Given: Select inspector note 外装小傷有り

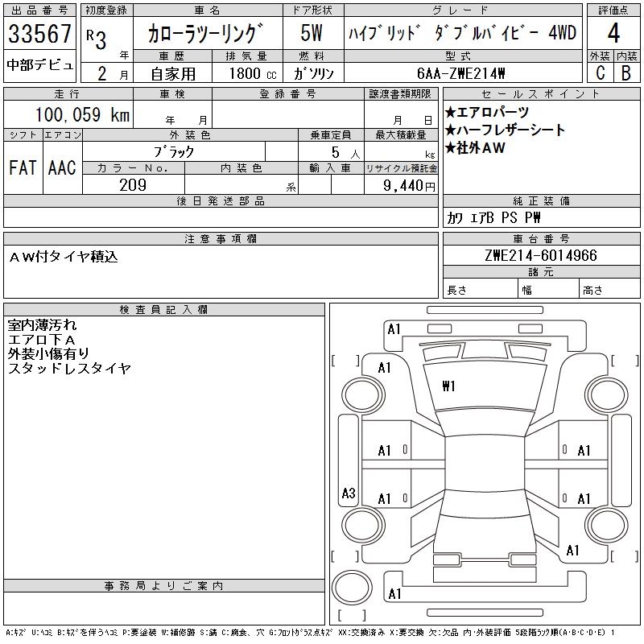Looking at the screenshot, I should [x=48, y=353].
